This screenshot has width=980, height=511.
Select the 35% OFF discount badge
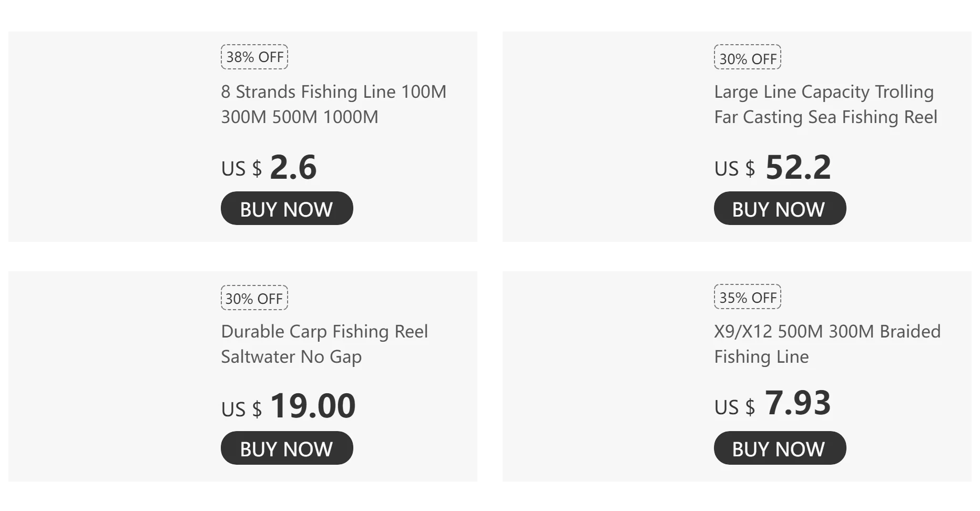click(x=748, y=297)
